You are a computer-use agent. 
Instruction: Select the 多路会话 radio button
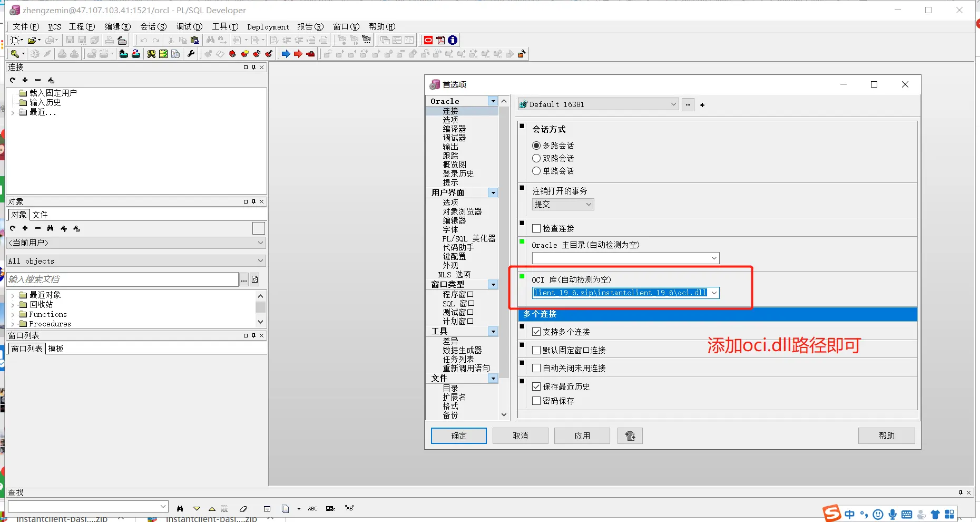[x=536, y=146]
